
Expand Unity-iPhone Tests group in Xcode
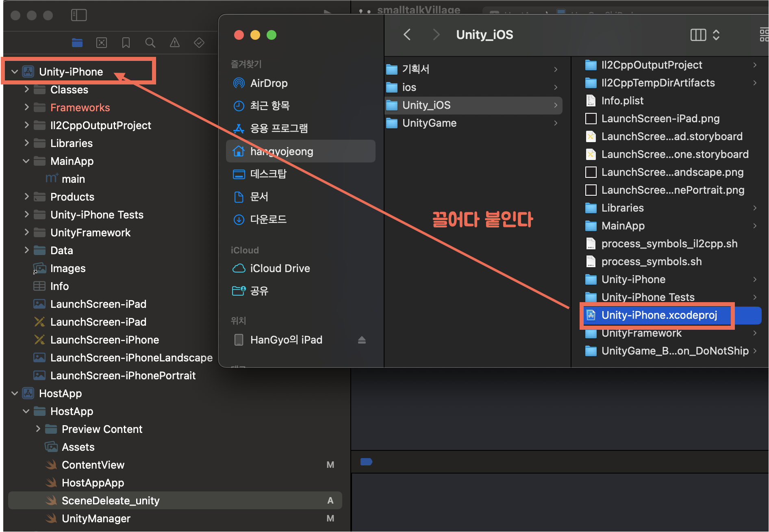click(26, 214)
